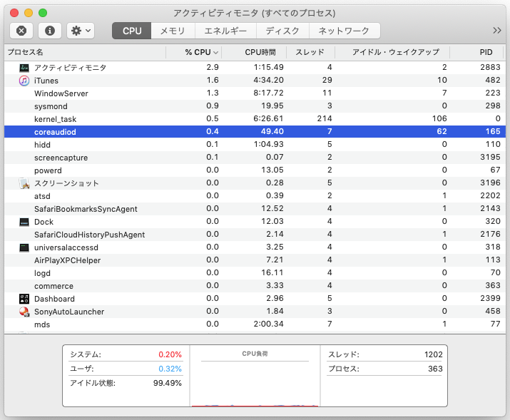This screenshot has height=420, width=510.
Task: Sort by the PID column header
Action: tap(485, 52)
